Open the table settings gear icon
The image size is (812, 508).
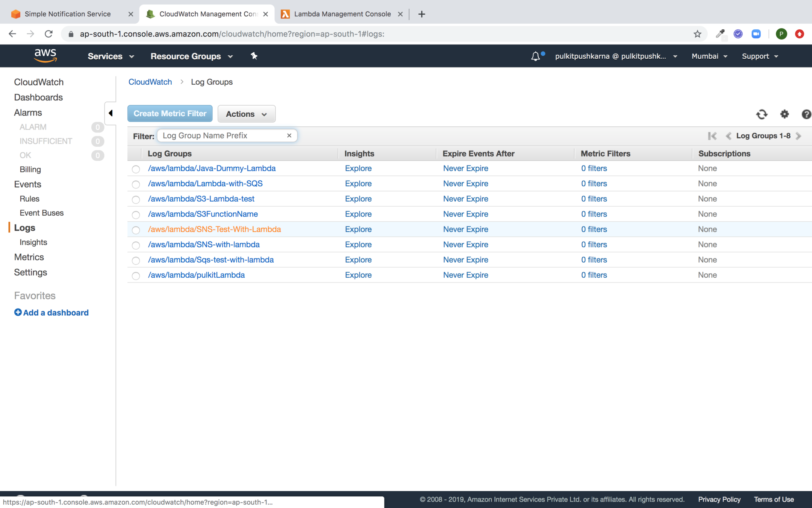pyautogui.click(x=784, y=114)
